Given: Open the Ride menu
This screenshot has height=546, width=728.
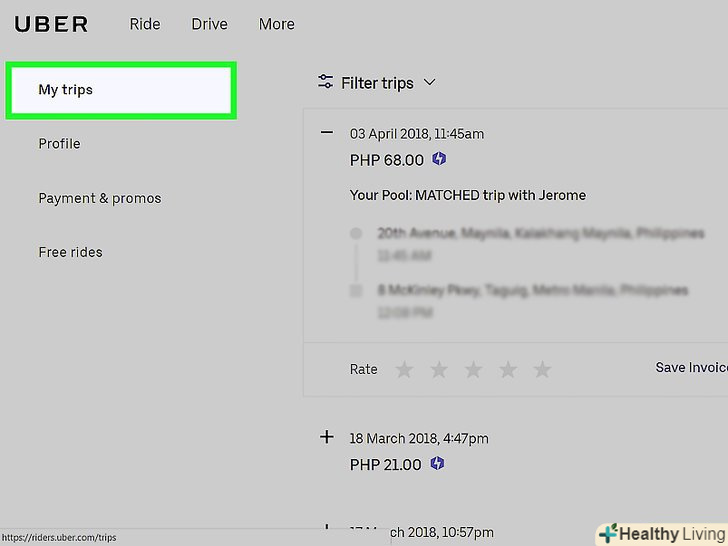Looking at the screenshot, I should (x=145, y=24).
